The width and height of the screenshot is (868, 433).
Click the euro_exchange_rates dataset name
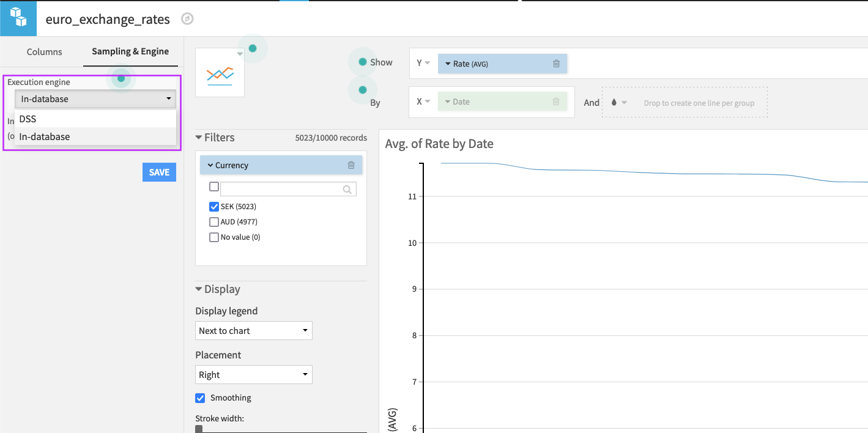tap(108, 19)
